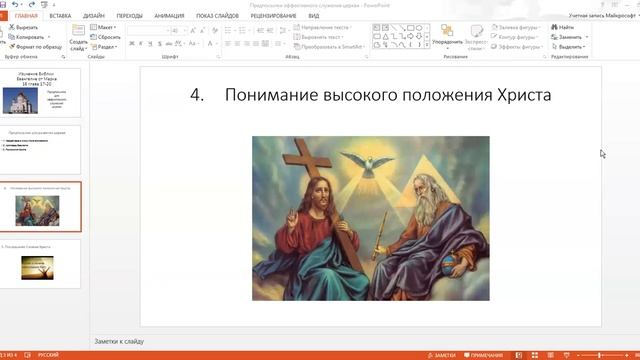Click Вырезать (Cut)
This screenshot has height=360, width=640.
tap(23, 27)
